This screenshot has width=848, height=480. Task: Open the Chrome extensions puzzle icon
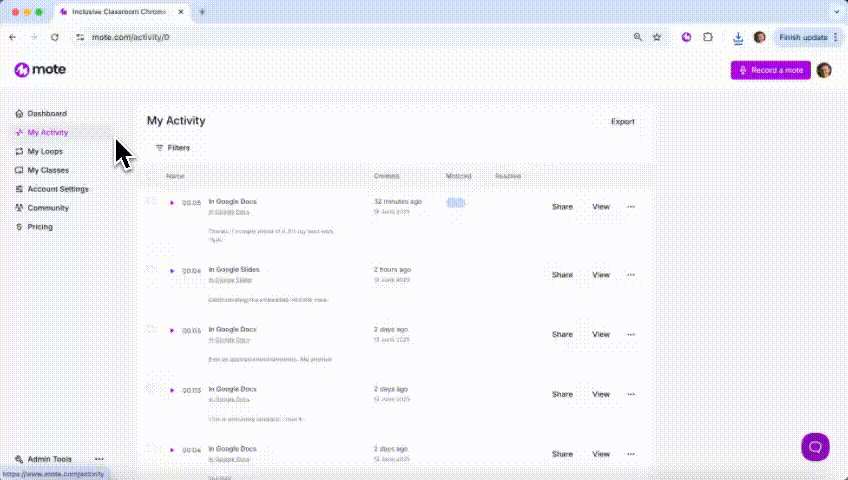pyautogui.click(x=708, y=37)
